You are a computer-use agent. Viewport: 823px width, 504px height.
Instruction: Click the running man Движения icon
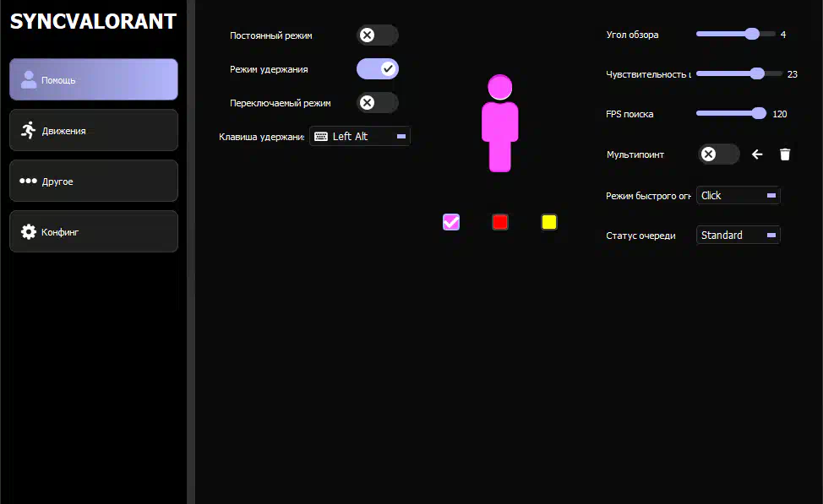[29, 130]
